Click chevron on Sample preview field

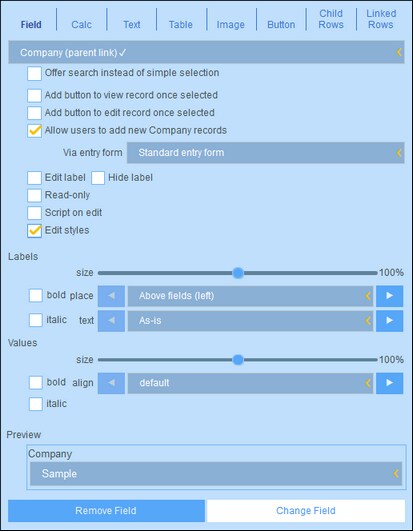pos(395,473)
